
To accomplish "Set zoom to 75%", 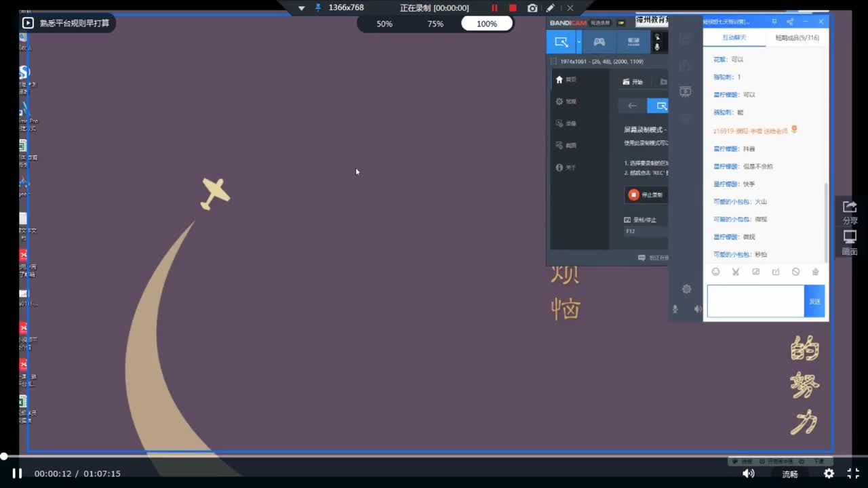I will pyautogui.click(x=435, y=24).
